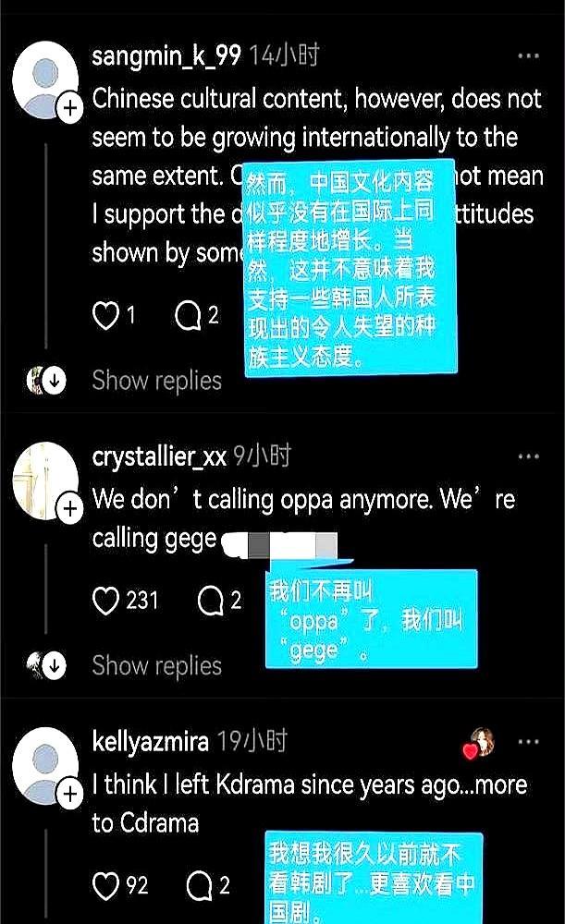Open kellyazmira's username profile link
565x924 pixels.
(151, 742)
